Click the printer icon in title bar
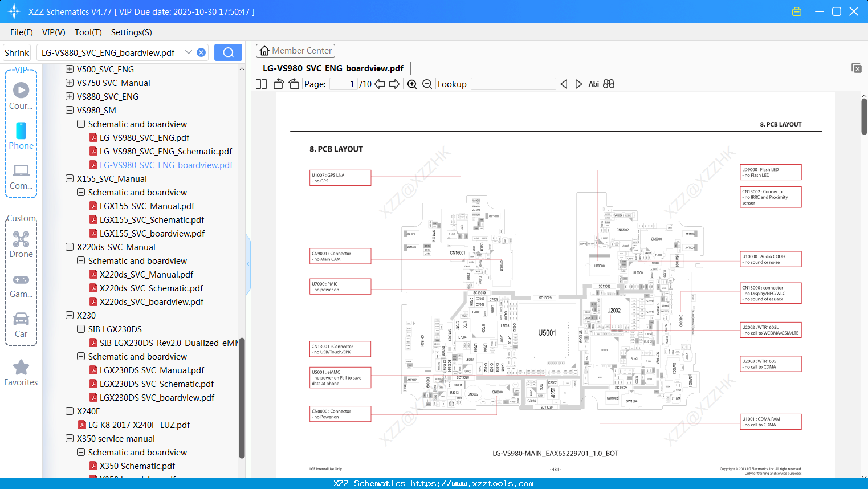This screenshot has height=489, width=868. pyautogui.click(x=797, y=11)
